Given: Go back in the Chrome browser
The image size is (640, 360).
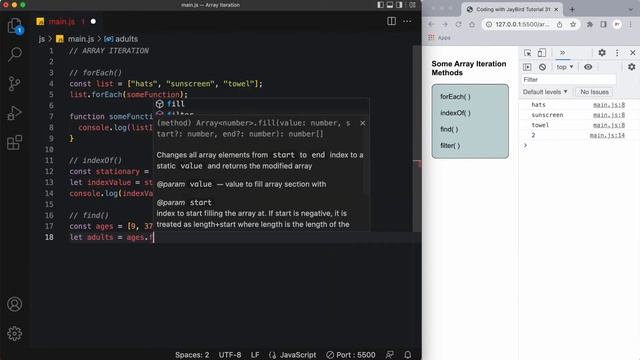Looking at the screenshot, I should (x=431, y=24).
